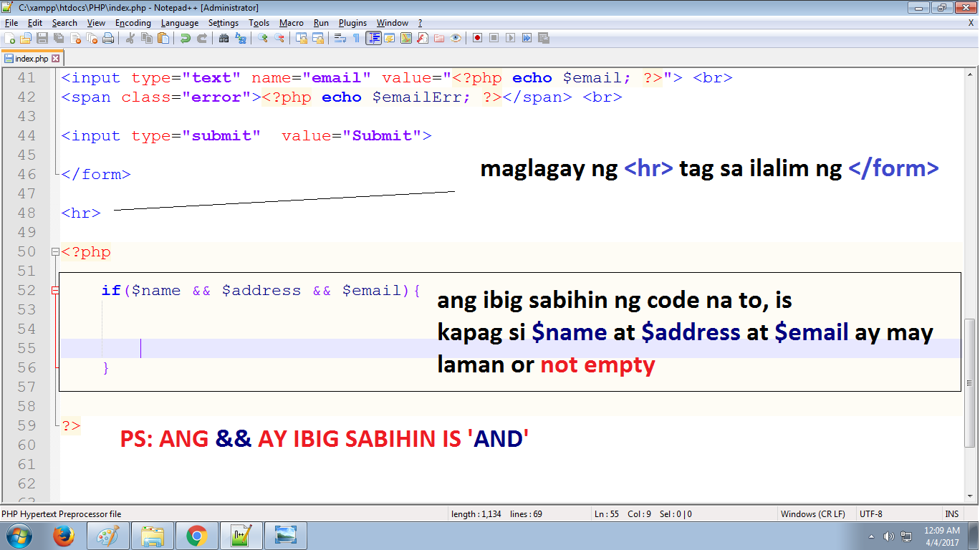Click the Redo arrow icon
This screenshot has width=980, height=550.
(200, 41)
